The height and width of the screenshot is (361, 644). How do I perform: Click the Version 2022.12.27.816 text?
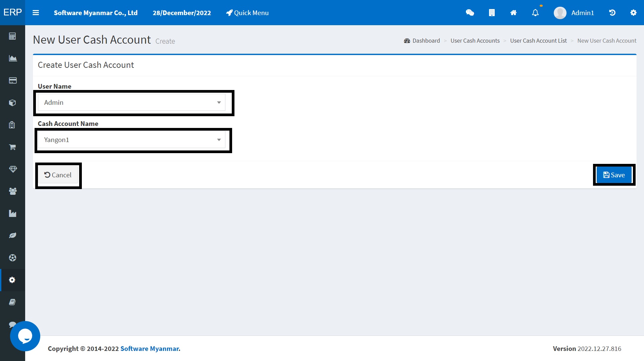click(x=587, y=349)
